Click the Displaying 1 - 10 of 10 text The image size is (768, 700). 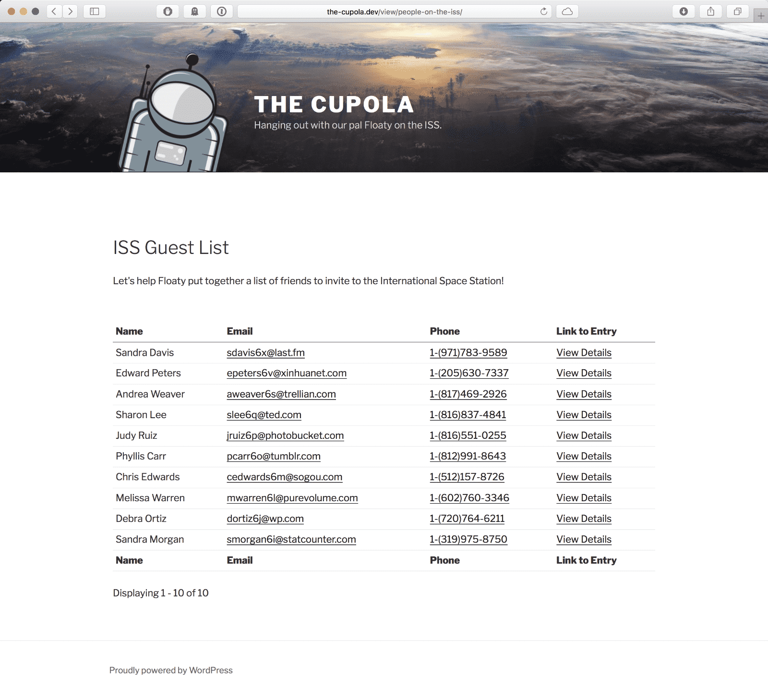(x=161, y=593)
